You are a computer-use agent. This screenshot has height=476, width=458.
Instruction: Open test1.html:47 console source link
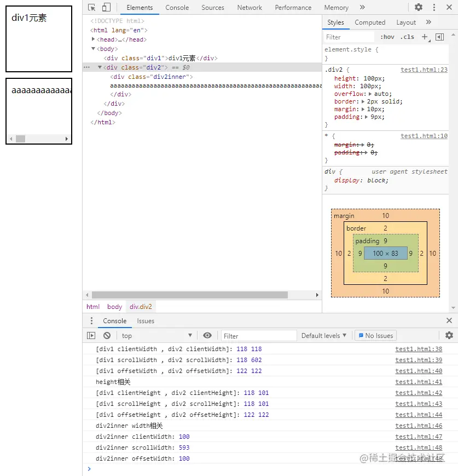coord(419,437)
